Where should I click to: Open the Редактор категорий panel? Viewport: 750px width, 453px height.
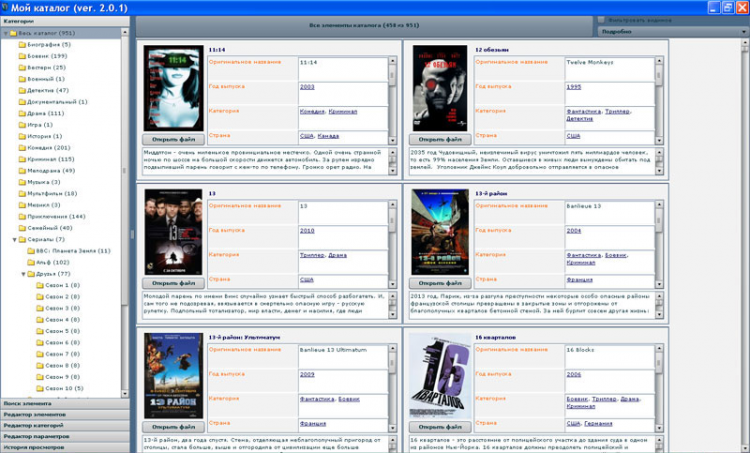click(x=65, y=426)
